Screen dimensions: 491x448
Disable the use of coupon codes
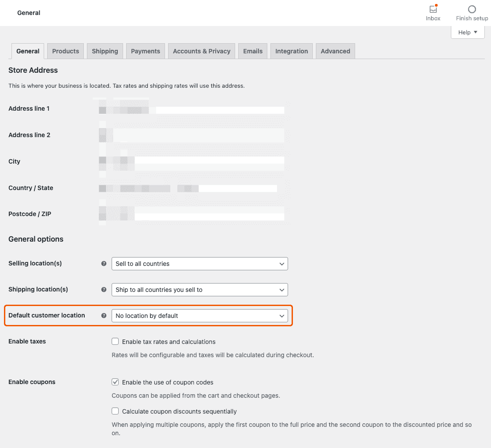point(115,382)
